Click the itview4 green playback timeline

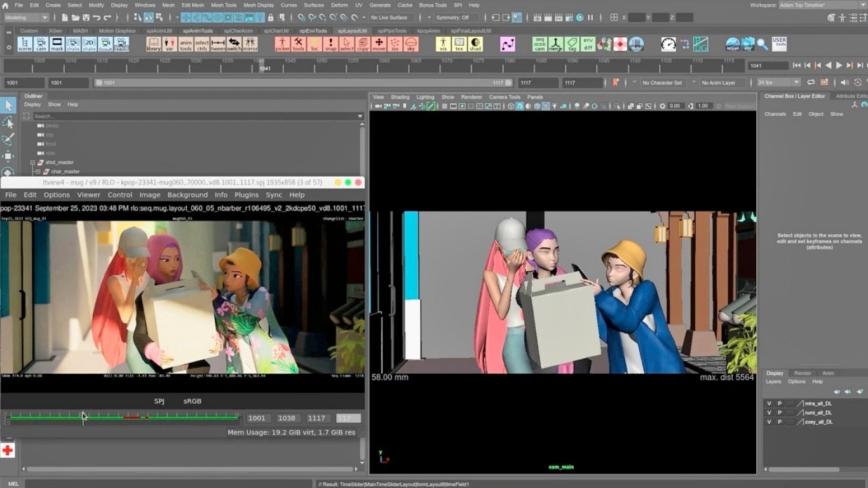point(125,417)
